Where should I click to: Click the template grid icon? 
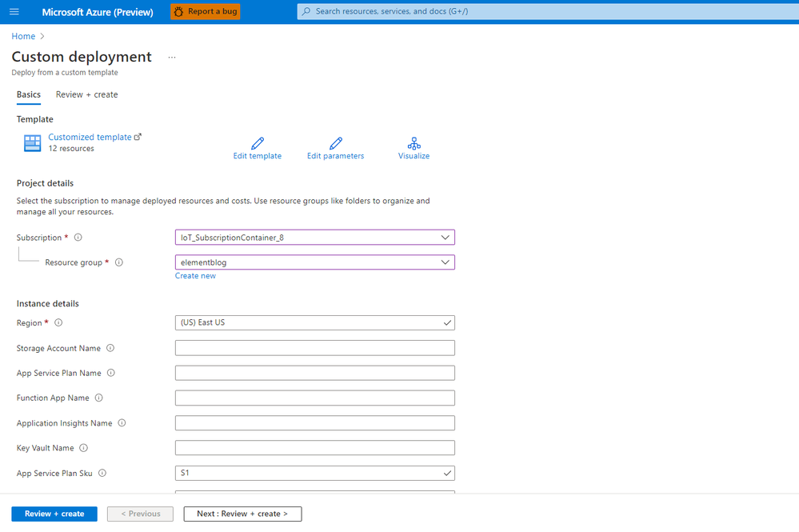point(33,143)
